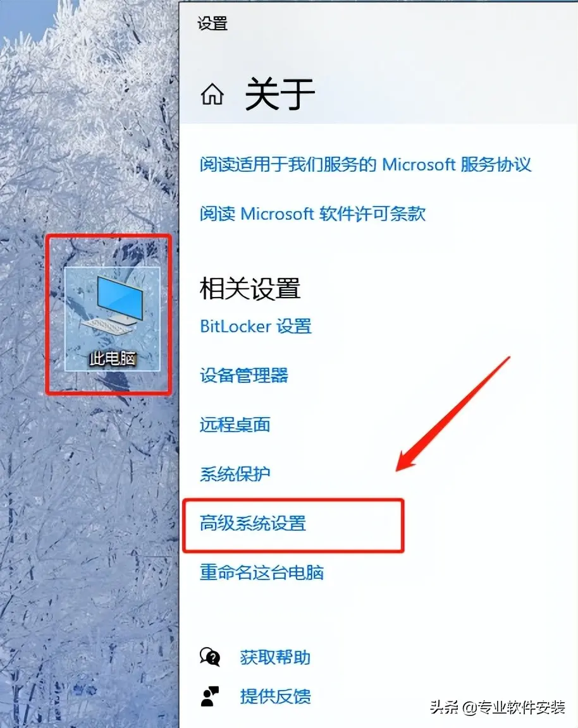Open 设备管理器
The width and height of the screenshot is (578, 728).
click(x=244, y=375)
